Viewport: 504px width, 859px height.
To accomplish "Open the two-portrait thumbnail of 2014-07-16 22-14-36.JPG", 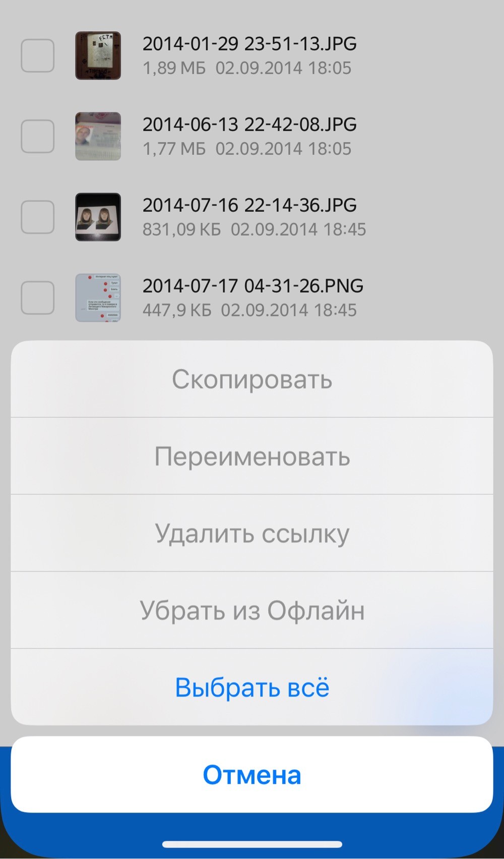I will (x=98, y=217).
